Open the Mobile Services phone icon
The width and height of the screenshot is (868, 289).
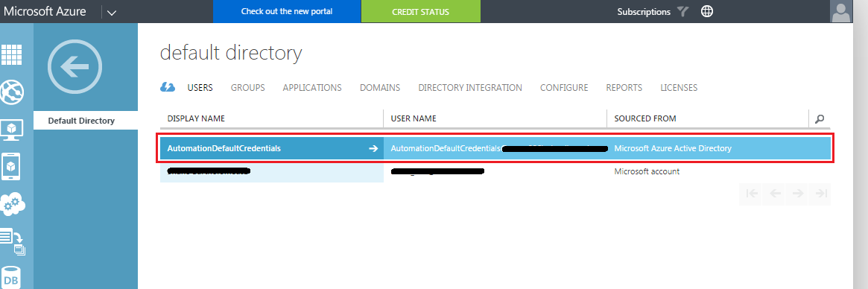(x=12, y=166)
